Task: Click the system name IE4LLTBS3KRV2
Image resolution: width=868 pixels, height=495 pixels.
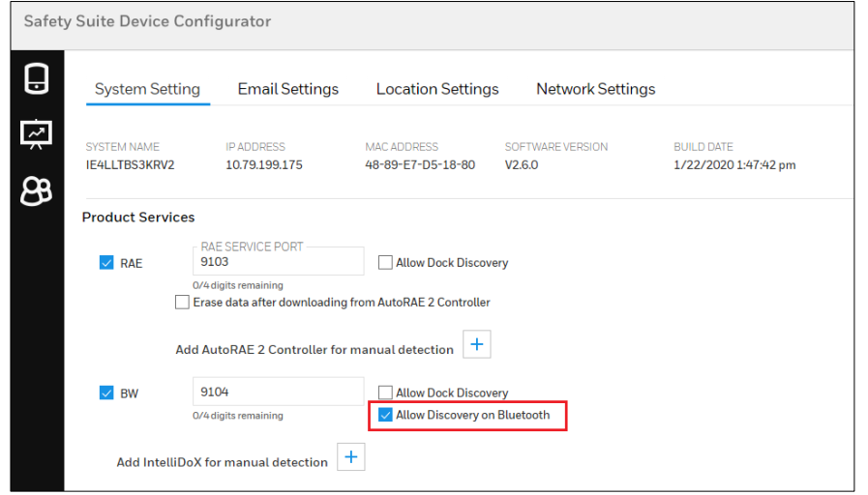Action: [x=131, y=165]
